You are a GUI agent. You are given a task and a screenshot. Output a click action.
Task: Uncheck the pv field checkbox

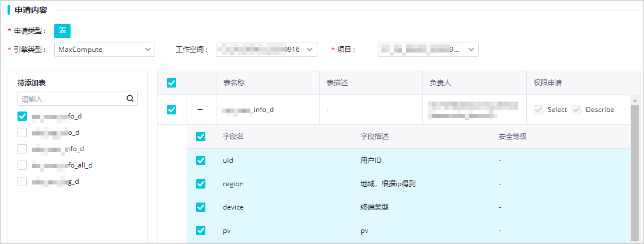201,231
